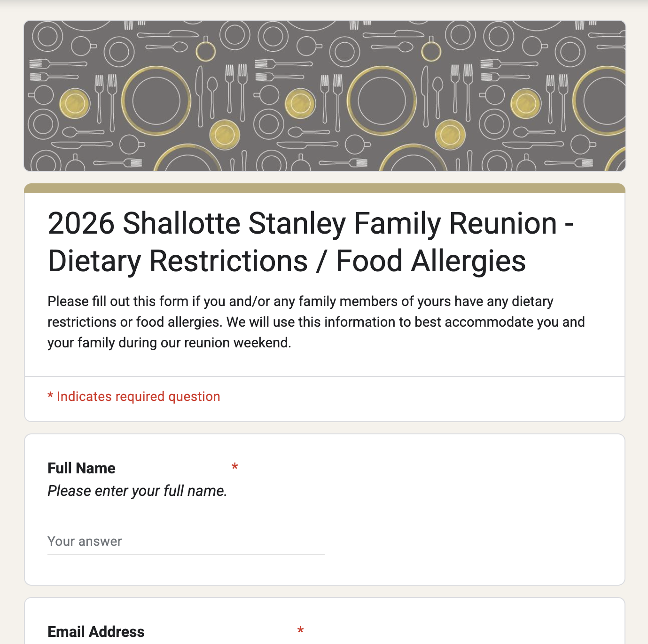The image size is (648, 644).
Task: Click the 'Indicates required question' notice
Action: [134, 396]
